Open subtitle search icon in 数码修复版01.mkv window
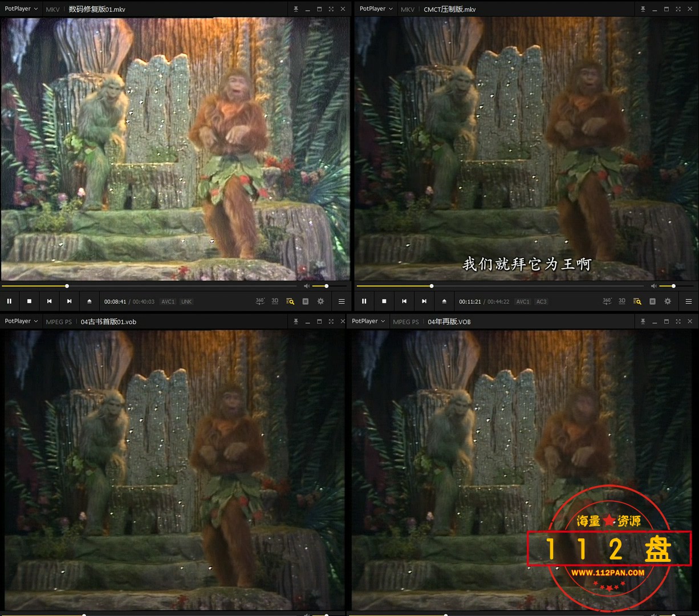Viewport: 699px width, 616px height. (290, 301)
